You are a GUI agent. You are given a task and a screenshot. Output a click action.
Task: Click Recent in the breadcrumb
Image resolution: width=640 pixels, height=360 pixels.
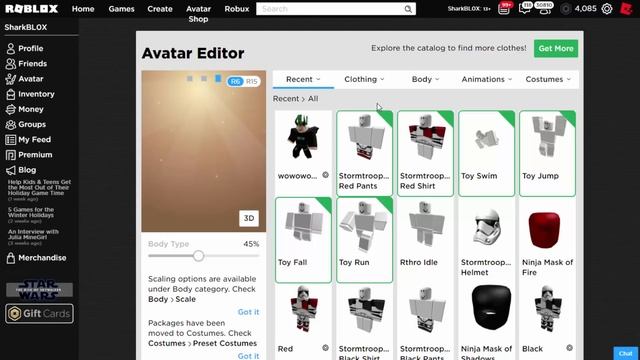286,99
